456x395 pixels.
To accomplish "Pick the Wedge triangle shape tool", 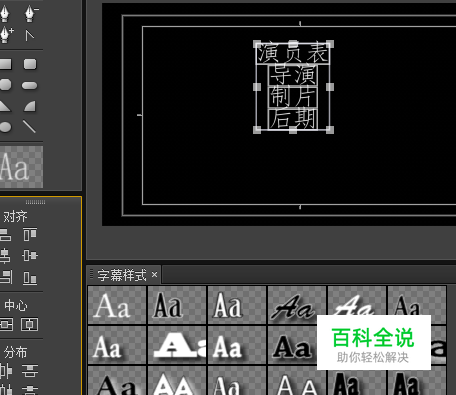I will [x=5, y=106].
